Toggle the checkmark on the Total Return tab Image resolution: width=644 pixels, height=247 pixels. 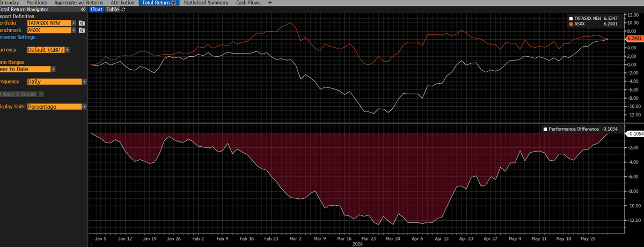(x=173, y=3)
